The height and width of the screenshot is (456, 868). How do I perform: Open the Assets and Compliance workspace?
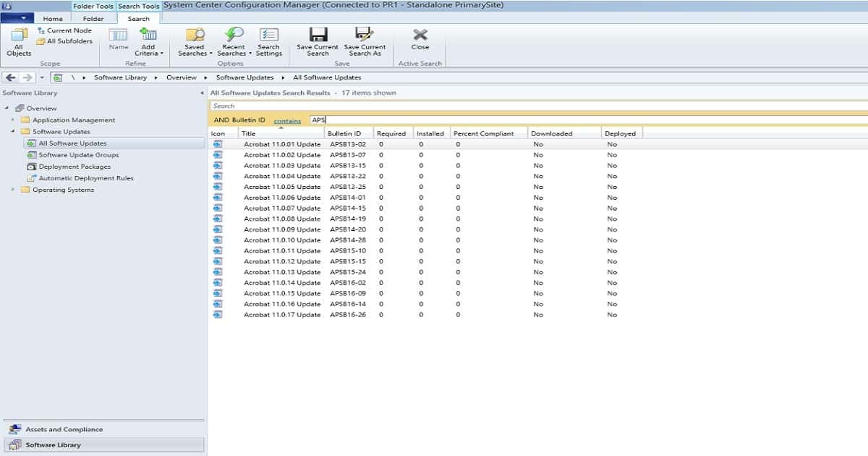tap(103, 429)
